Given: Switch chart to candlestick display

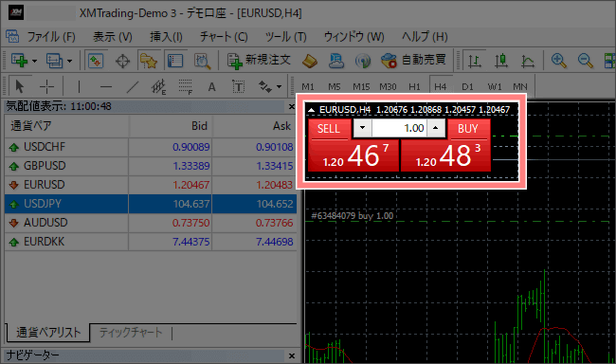Looking at the screenshot, I should [x=501, y=61].
